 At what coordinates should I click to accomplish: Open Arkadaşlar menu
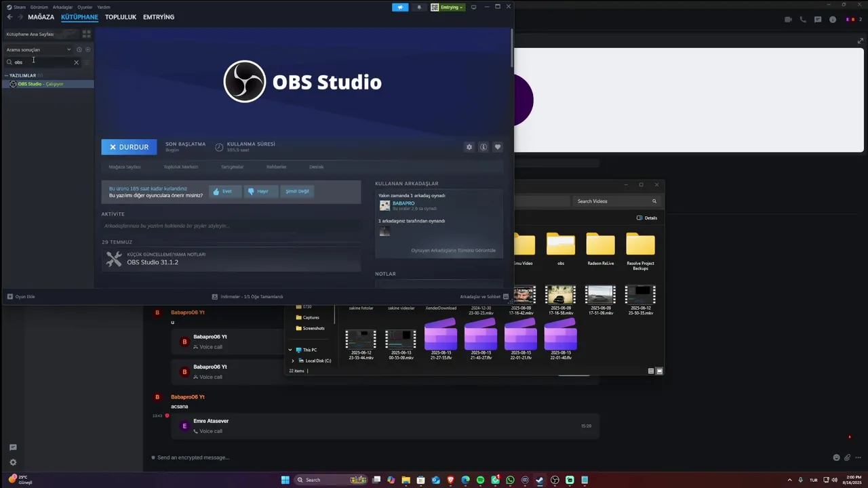[x=62, y=7]
